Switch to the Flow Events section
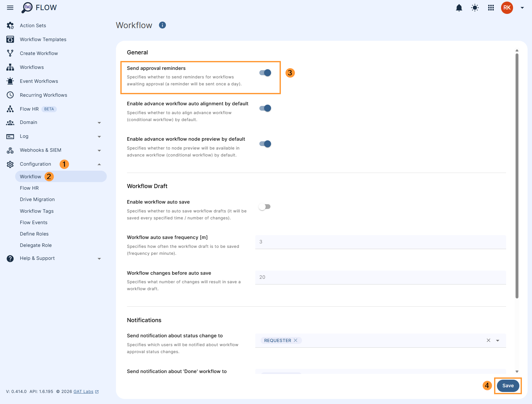 (33, 222)
